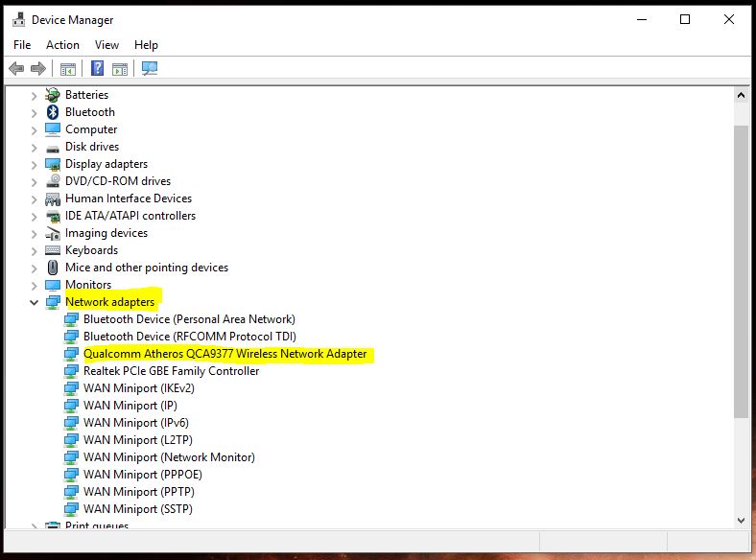Select WAN Miniport (PPTP) entry
756x560 pixels.
pos(139,492)
